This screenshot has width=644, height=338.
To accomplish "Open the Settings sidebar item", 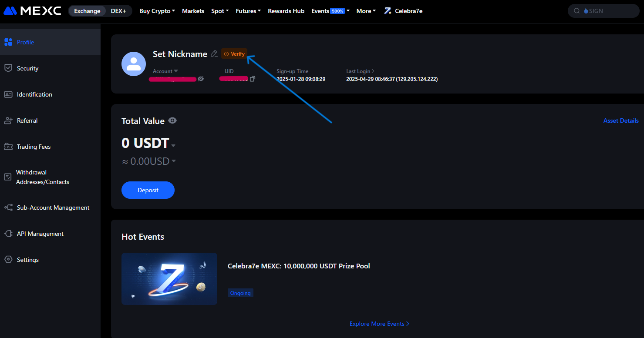I will pyautogui.click(x=50, y=260).
